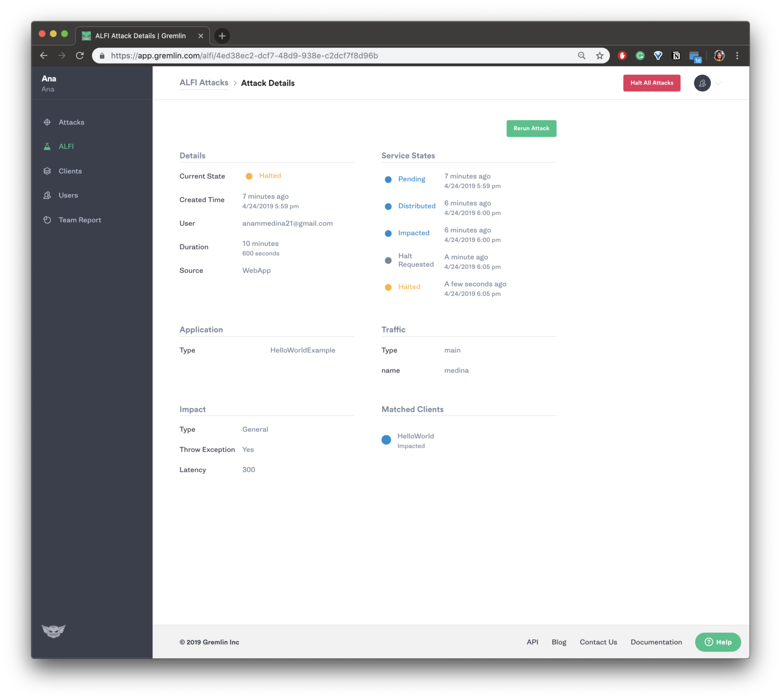Open a new browser tab with plus
The image size is (781, 700).
[222, 36]
